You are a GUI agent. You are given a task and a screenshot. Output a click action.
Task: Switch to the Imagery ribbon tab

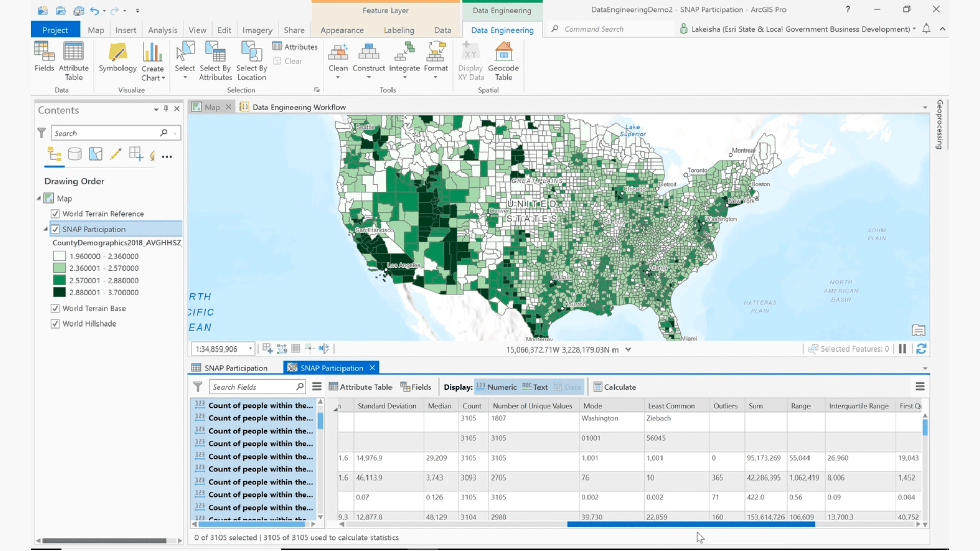coord(257,30)
